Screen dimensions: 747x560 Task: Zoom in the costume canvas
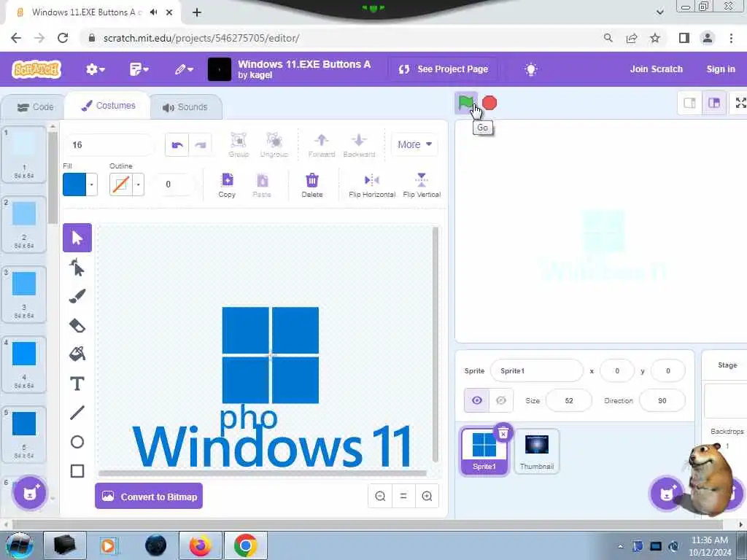coord(427,496)
